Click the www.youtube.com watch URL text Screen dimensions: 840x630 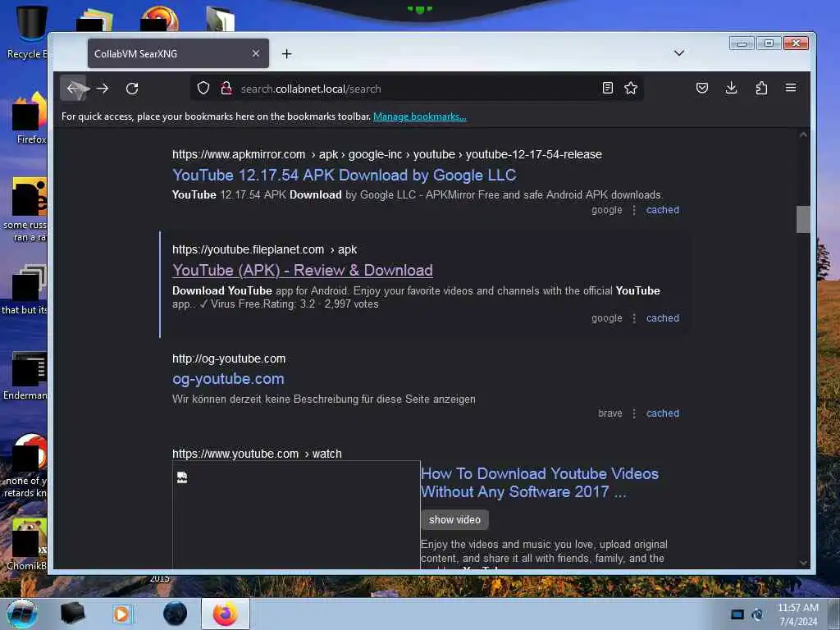click(257, 454)
